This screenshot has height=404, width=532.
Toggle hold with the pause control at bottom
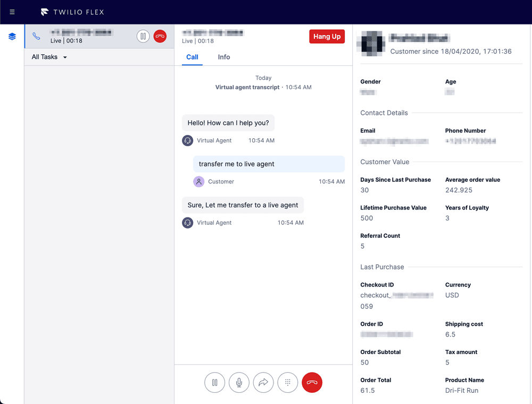click(214, 382)
